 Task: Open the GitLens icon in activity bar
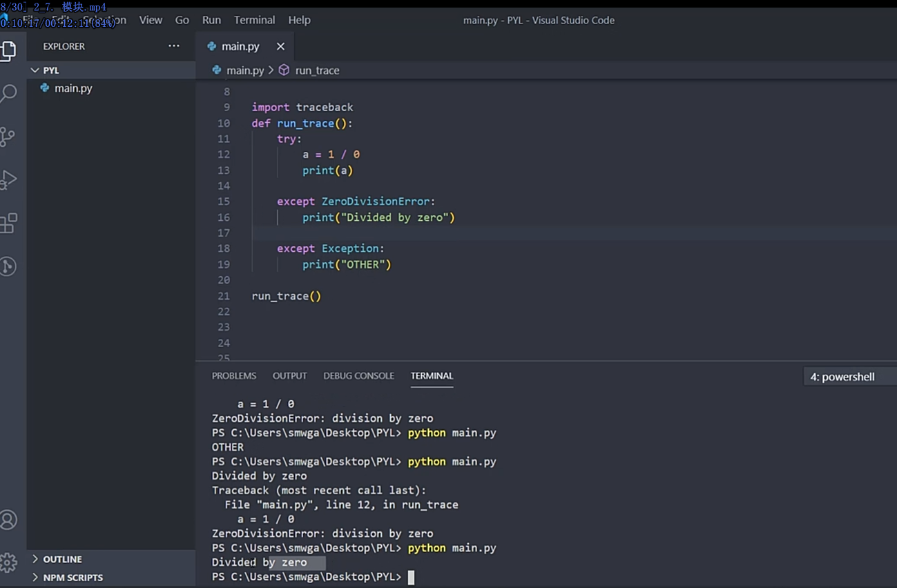[8, 266]
